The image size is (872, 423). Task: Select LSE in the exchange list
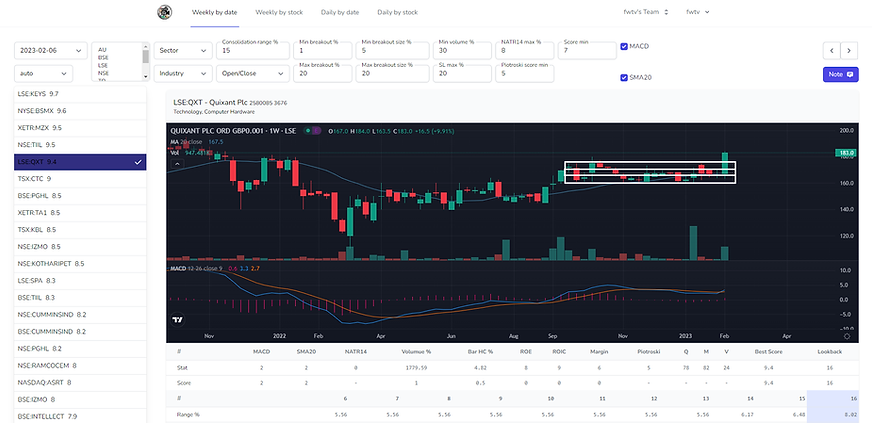pyautogui.click(x=103, y=65)
